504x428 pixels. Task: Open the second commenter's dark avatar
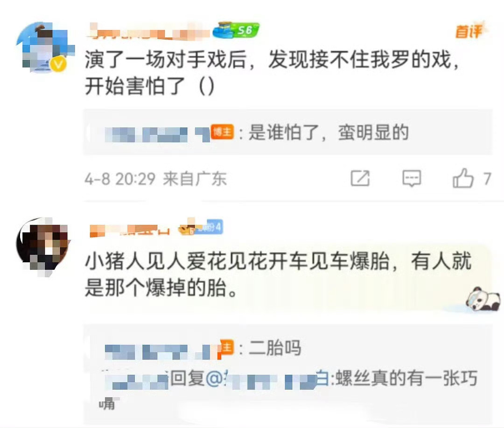[43, 246]
